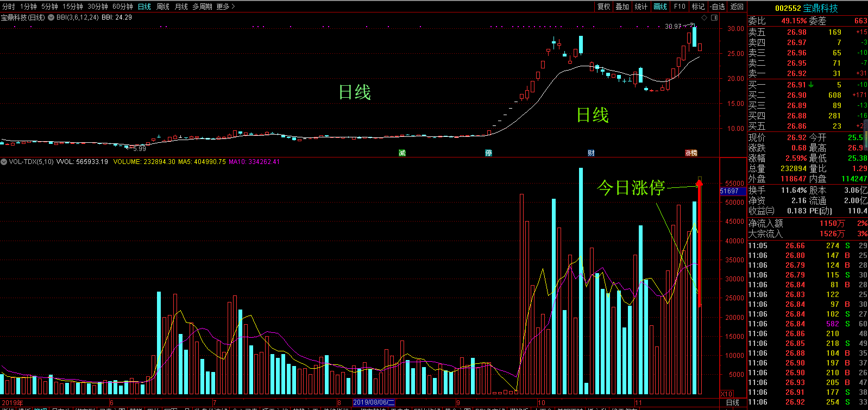Toggle the side panel layout icon
The image size is (868, 410).
click(x=714, y=18)
